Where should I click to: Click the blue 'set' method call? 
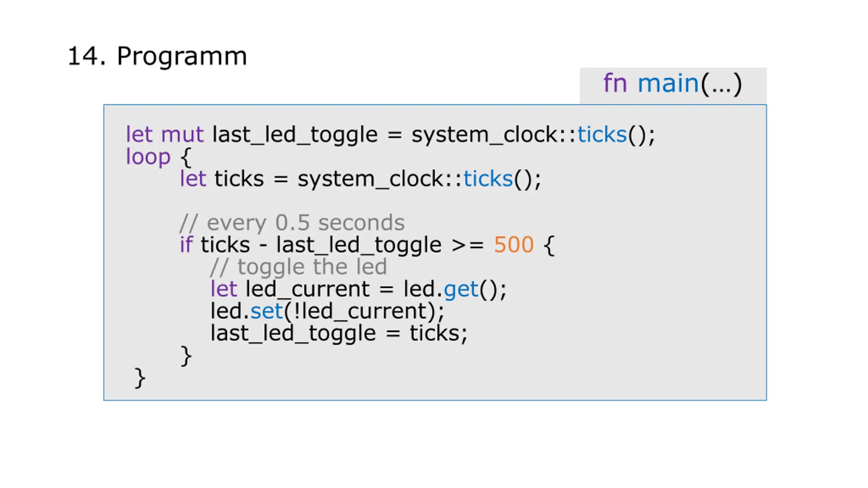coord(266,311)
